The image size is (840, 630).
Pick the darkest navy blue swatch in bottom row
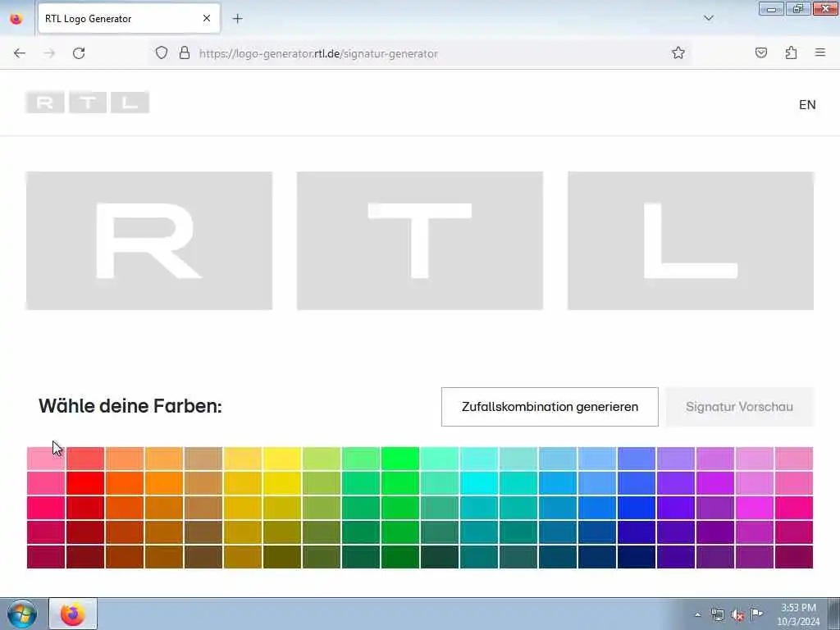click(x=637, y=557)
